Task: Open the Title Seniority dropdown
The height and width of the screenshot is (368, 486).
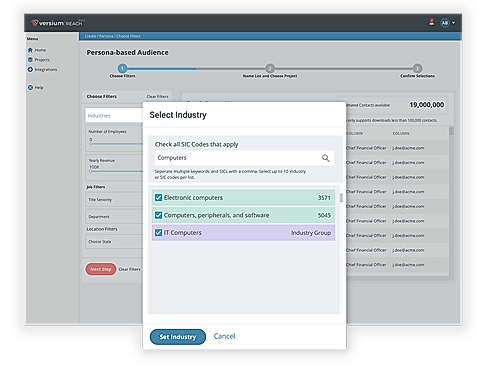Action: pyautogui.click(x=114, y=199)
